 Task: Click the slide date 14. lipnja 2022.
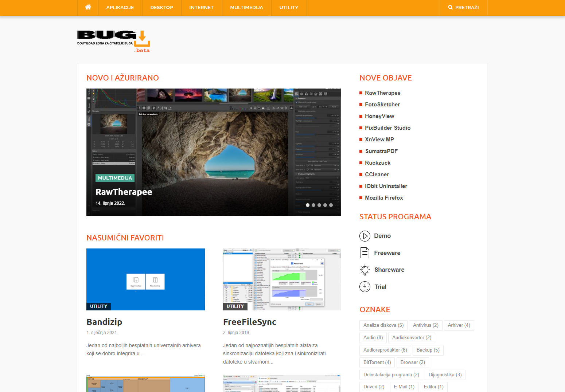coord(110,203)
